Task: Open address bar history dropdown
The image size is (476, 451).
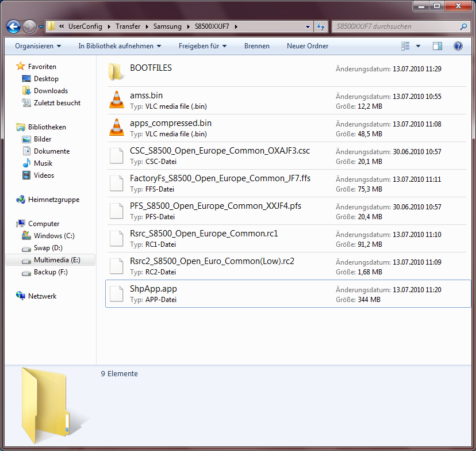Action: click(308, 26)
